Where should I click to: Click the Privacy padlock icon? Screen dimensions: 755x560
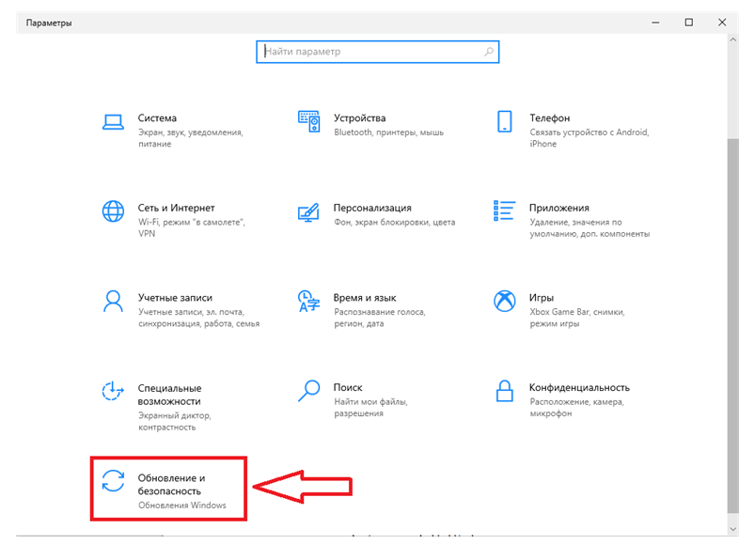[x=505, y=391]
